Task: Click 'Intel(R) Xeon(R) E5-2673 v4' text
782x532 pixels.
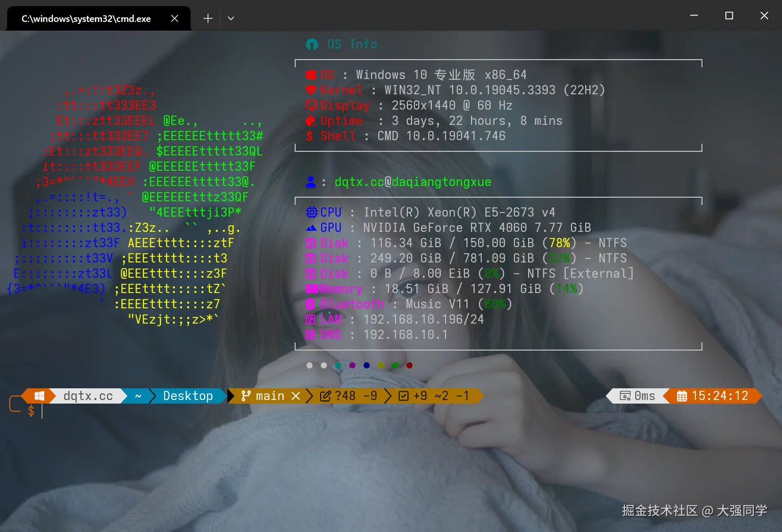Action: (x=459, y=212)
